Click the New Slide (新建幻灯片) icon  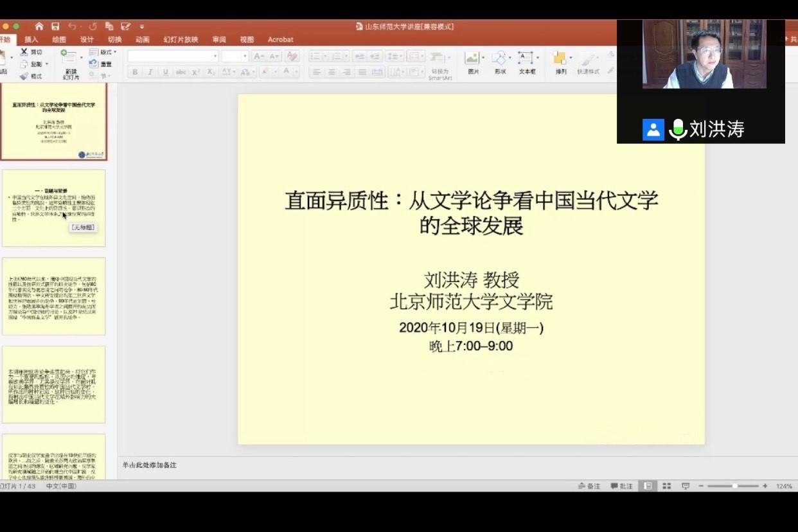[68, 56]
